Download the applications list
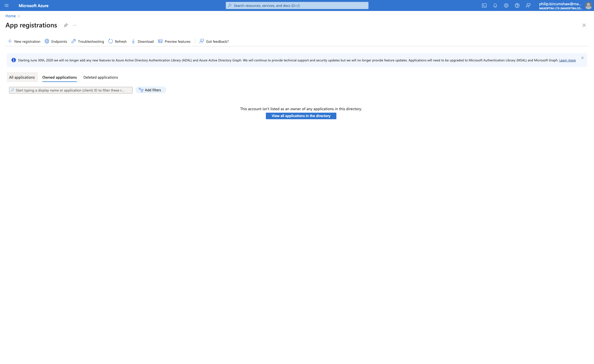Viewport: 594px width, 364px height. point(142,41)
